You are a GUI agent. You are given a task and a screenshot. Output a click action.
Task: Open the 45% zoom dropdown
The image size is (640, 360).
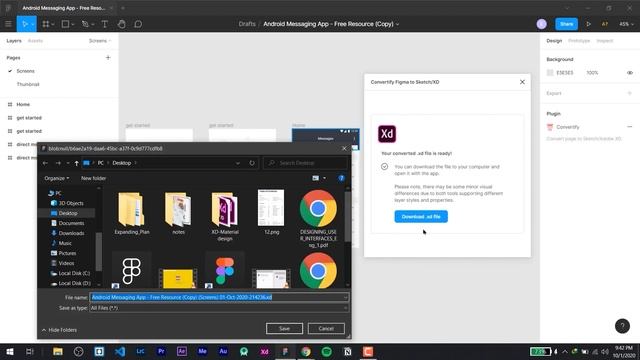626,24
